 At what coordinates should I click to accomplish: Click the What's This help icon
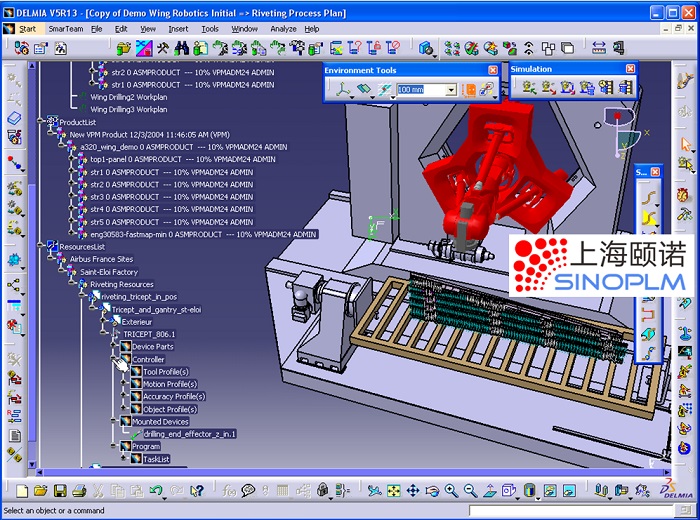pos(196,491)
